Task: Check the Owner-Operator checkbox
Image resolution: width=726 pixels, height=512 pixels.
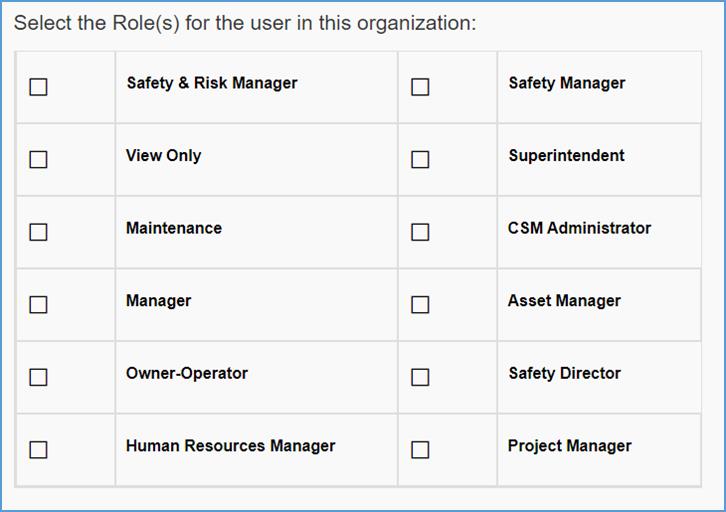Action: click(x=38, y=377)
